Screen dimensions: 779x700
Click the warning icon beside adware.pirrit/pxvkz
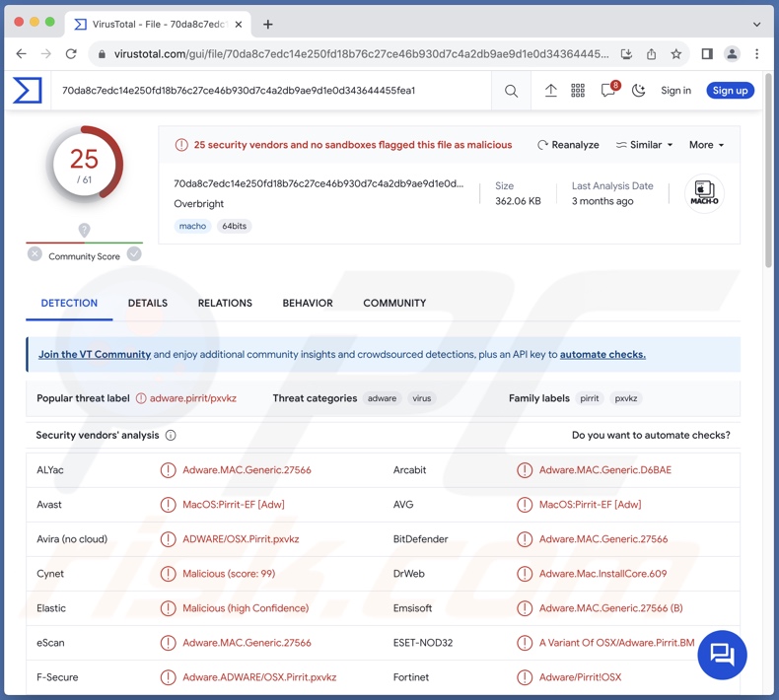[x=141, y=398]
